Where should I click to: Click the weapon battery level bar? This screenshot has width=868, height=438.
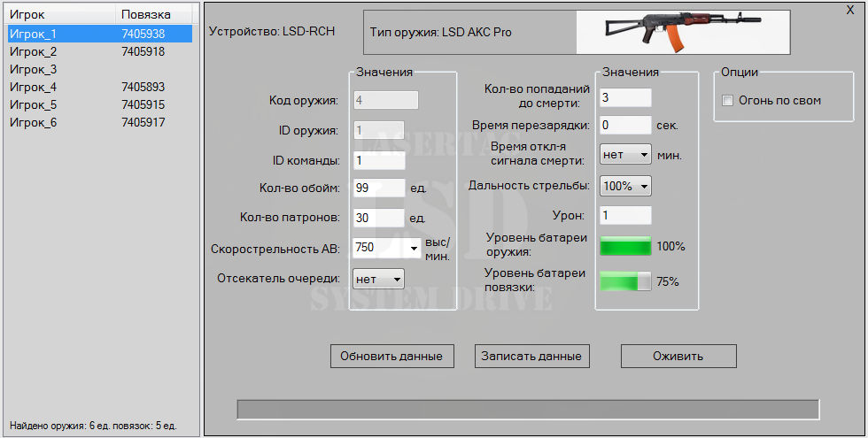(x=625, y=246)
